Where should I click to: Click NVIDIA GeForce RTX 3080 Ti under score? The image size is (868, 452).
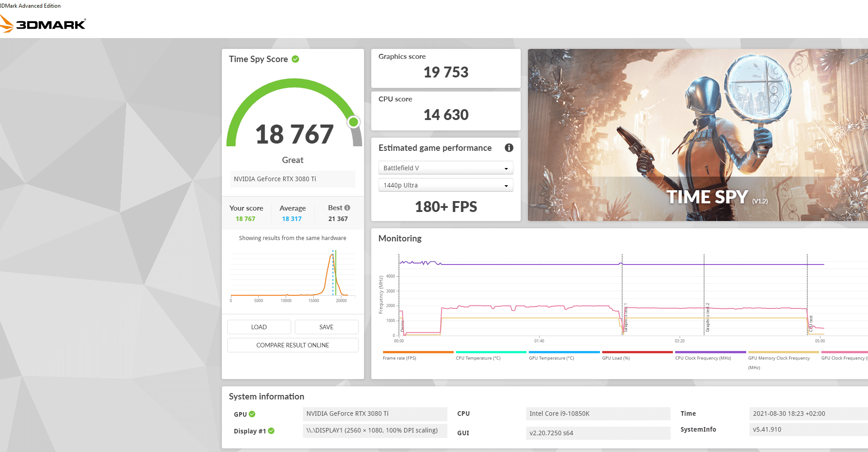293,179
